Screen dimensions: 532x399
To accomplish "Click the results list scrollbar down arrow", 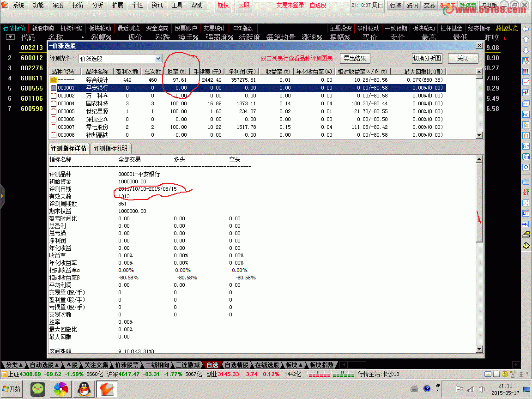I will click(479, 135).
